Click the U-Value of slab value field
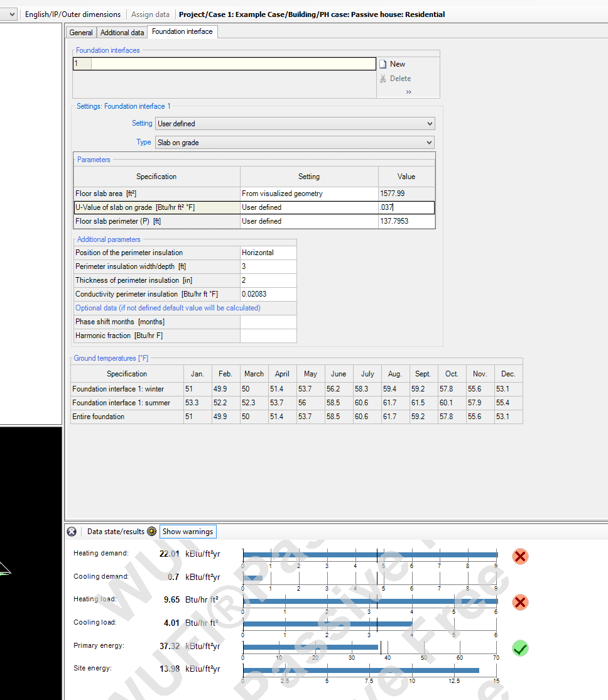The width and height of the screenshot is (608, 700). pyautogui.click(x=406, y=207)
